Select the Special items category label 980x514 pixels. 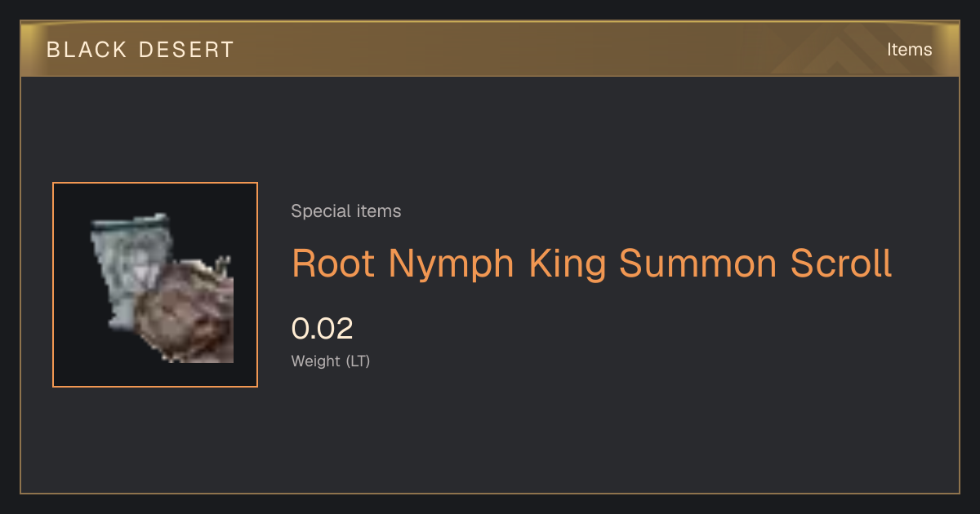pos(346,211)
